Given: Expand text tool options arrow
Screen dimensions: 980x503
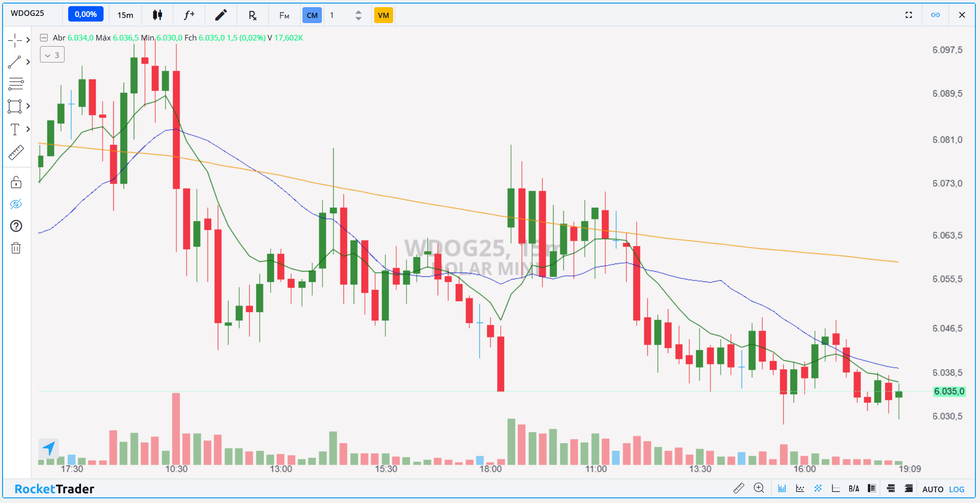Looking at the screenshot, I should 28,129.
